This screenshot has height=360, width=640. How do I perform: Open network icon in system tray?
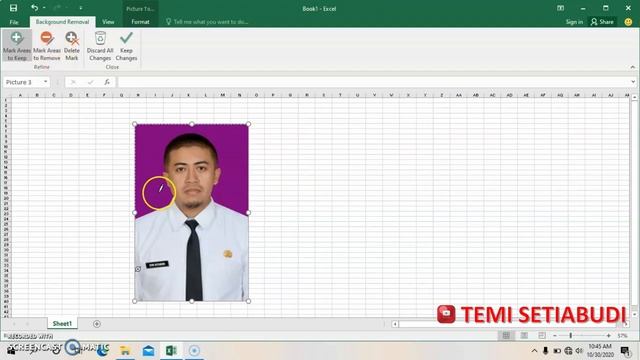click(568, 351)
